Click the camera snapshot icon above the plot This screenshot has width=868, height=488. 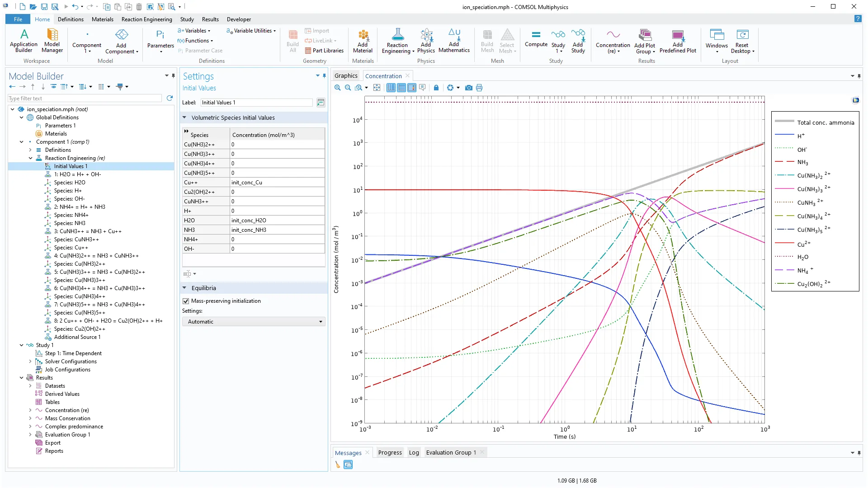click(x=469, y=88)
